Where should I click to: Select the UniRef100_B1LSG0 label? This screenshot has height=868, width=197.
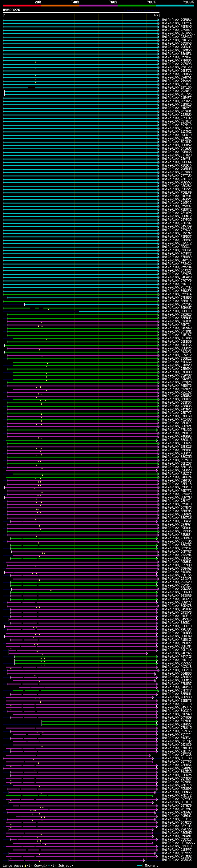click(x=177, y=362)
